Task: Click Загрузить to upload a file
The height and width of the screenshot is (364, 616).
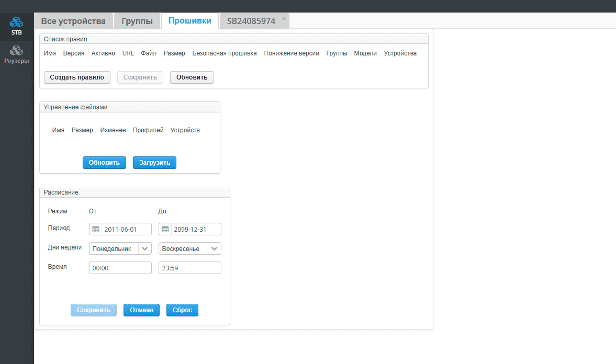Action: (x=154, y=163)
